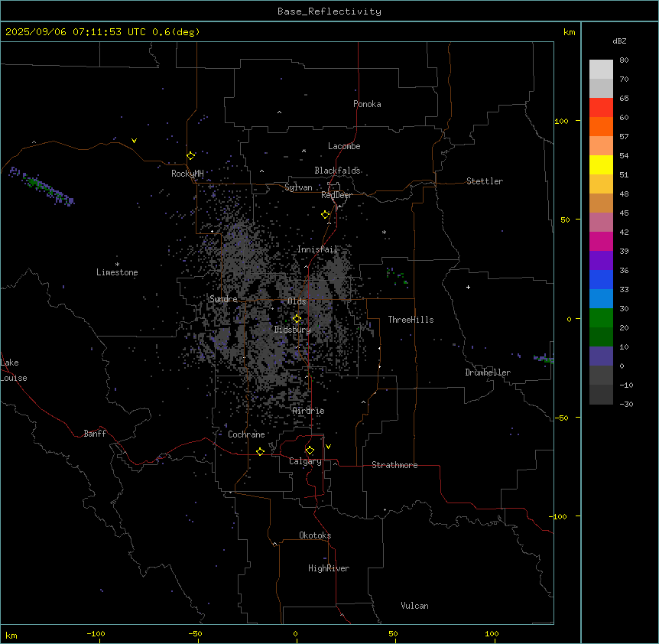Click the Lake Louise label
Image resolution: width=659 pixels, height=644 pixels.
click(x=14, y=370)
